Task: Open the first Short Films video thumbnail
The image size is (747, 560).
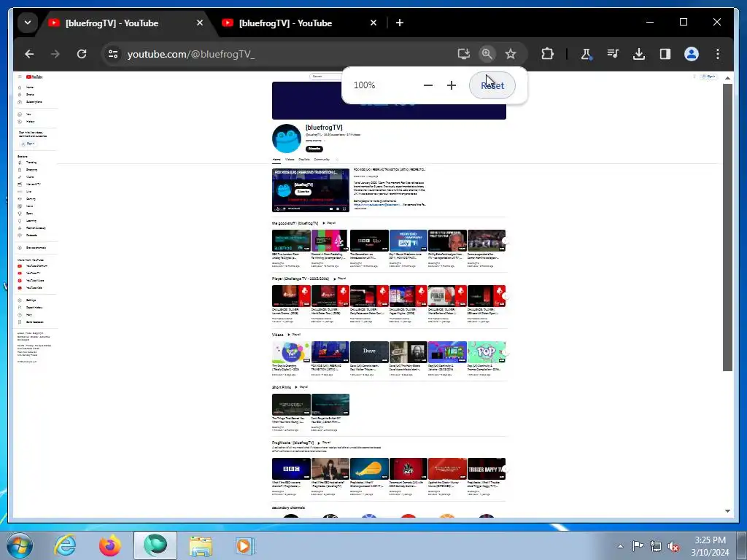Action: [x=291, y=405]
